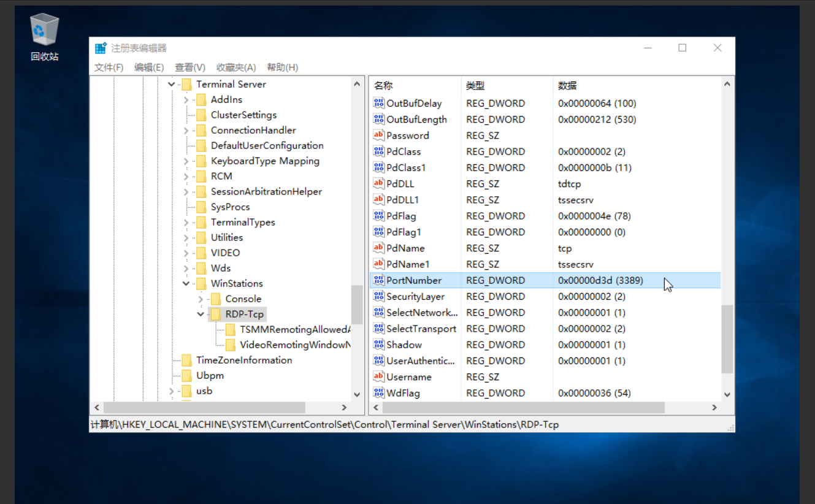The width and height of the screenshot is (815, 504).
Task: Click the tree pane scroll-down arrow
Action: click(357, 394)
